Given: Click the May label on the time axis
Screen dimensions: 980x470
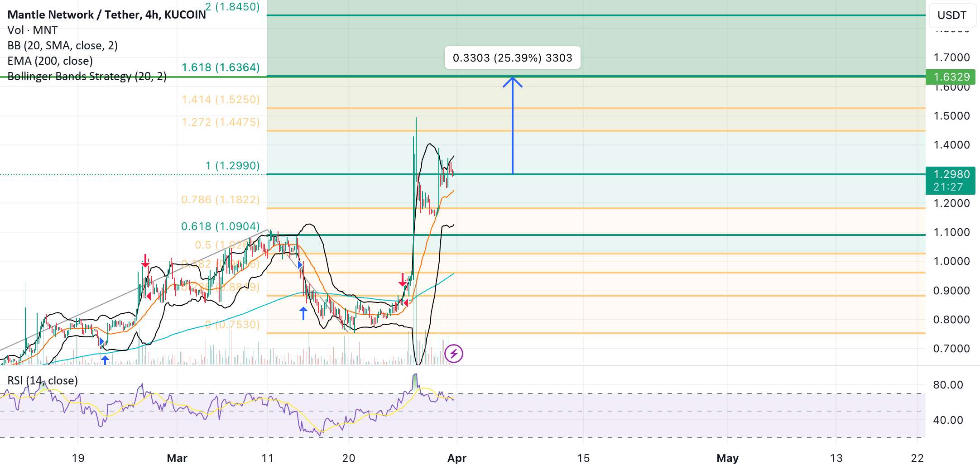Looking at the screenshot, I should click(x=728, y=458).
